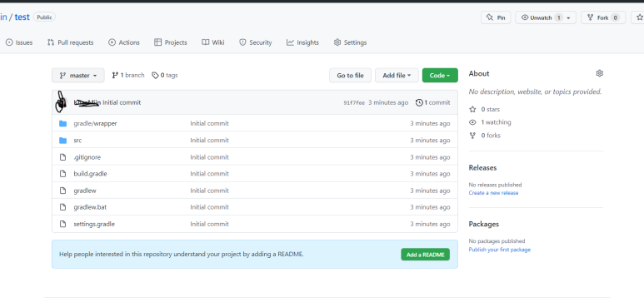Expand the Add file dropdown
This screenshot has width=644, height=307.
click(x=397, y=76)
